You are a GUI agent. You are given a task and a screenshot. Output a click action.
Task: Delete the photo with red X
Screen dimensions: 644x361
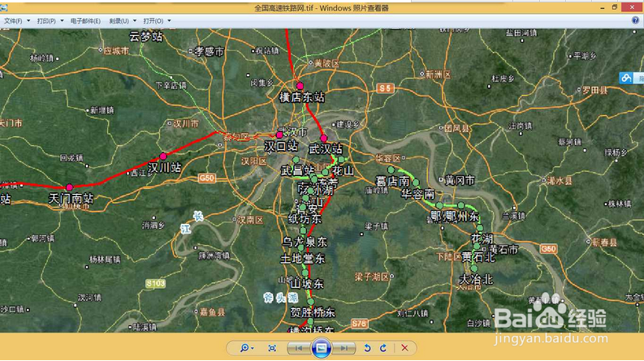[x=404, y=348]
